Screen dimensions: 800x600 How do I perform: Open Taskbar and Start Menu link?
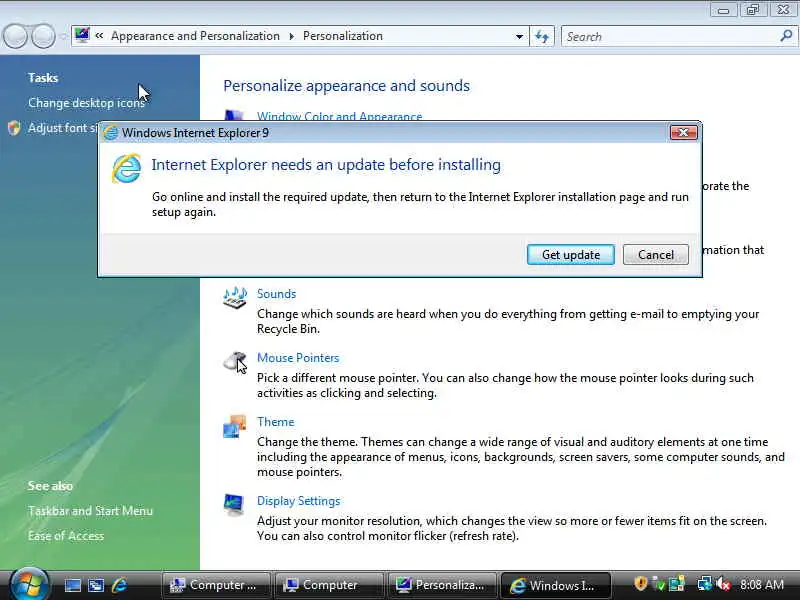tap(90, 511)
